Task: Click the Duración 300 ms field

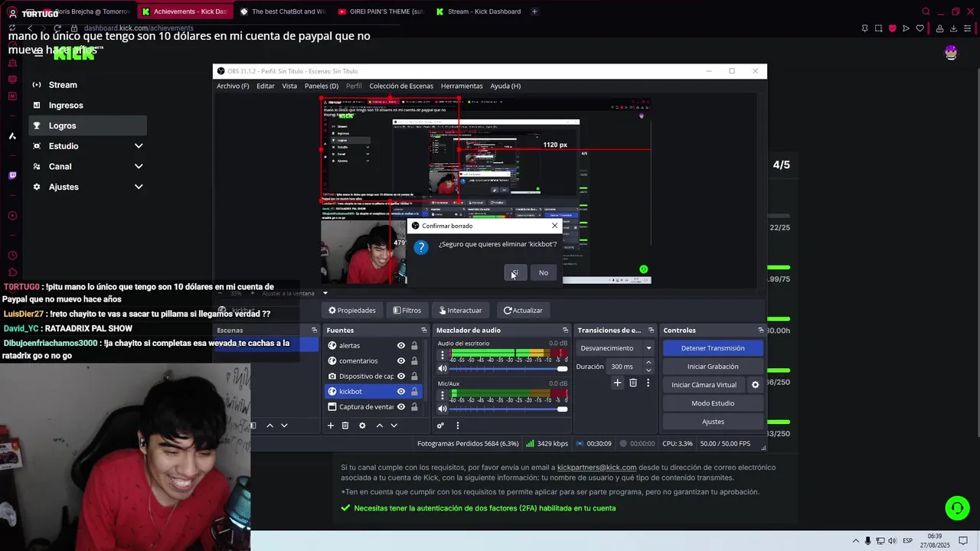Action: click(625, 367)
